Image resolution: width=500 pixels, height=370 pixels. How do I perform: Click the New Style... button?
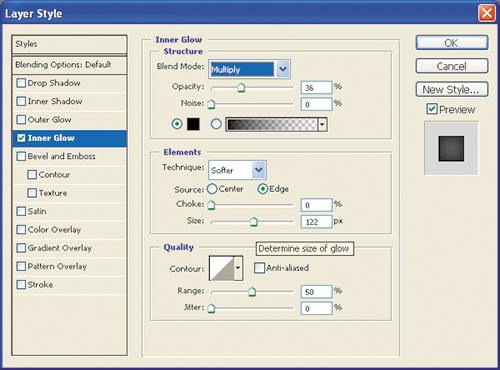click(452, 89)
